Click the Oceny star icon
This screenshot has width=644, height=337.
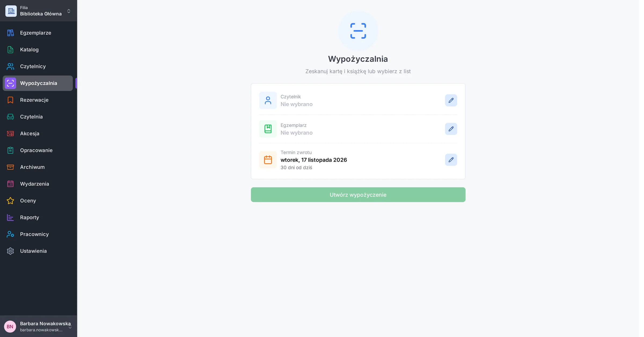click(10, 201)
